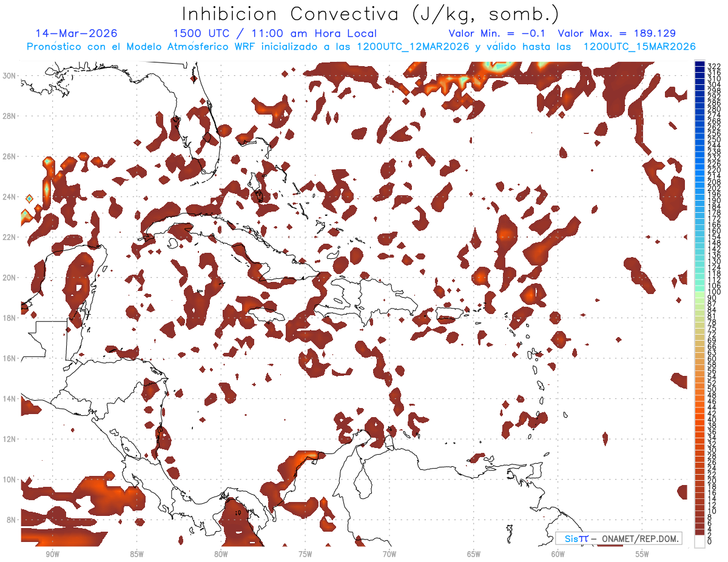The image size is (728, 562).
Task: Click the 80W longitude label
Action: click(x=221, y=554)
